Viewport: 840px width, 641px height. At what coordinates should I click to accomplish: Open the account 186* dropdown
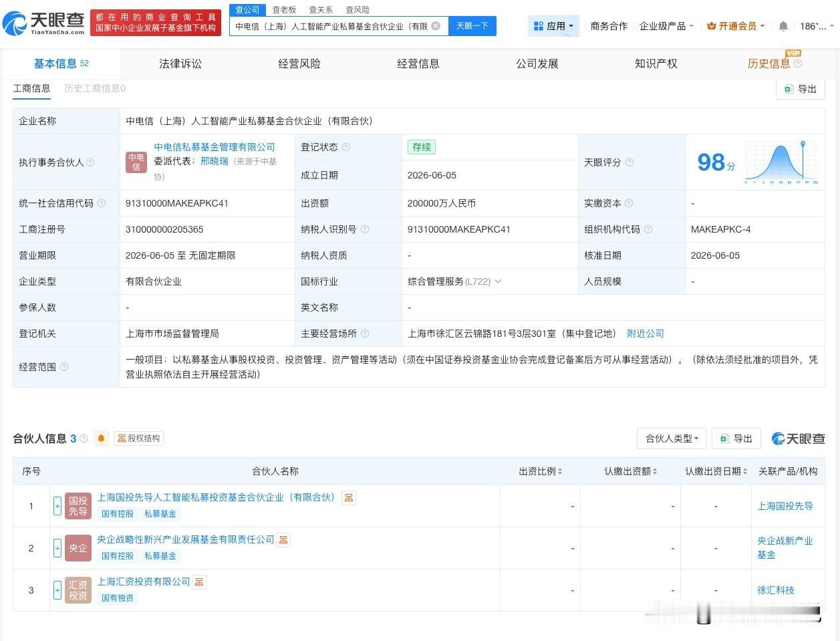click(817, 26)
